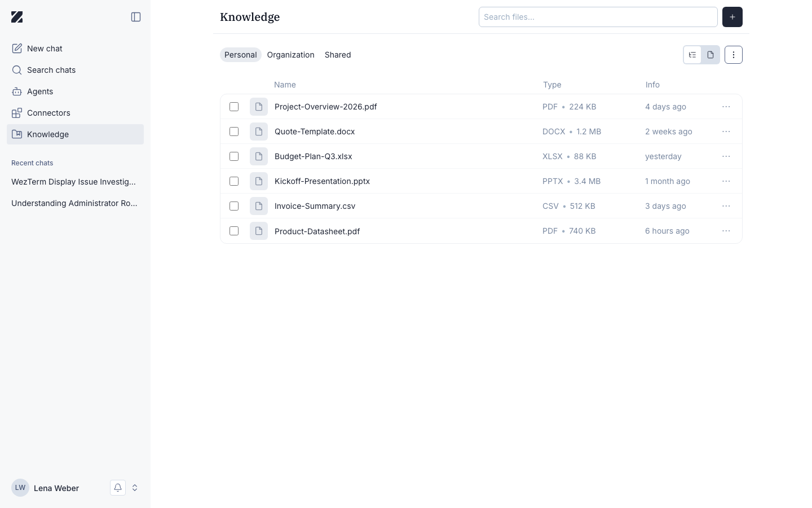This screenshot has height=508, width=812.
Task: Click the 'DOCX • 1.2 MB' type cell
Action: (572, 132)
